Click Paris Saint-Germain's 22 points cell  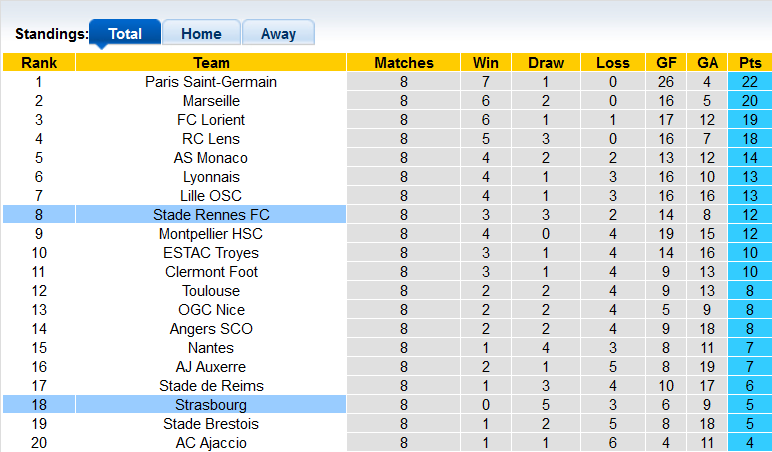[749, 82]
